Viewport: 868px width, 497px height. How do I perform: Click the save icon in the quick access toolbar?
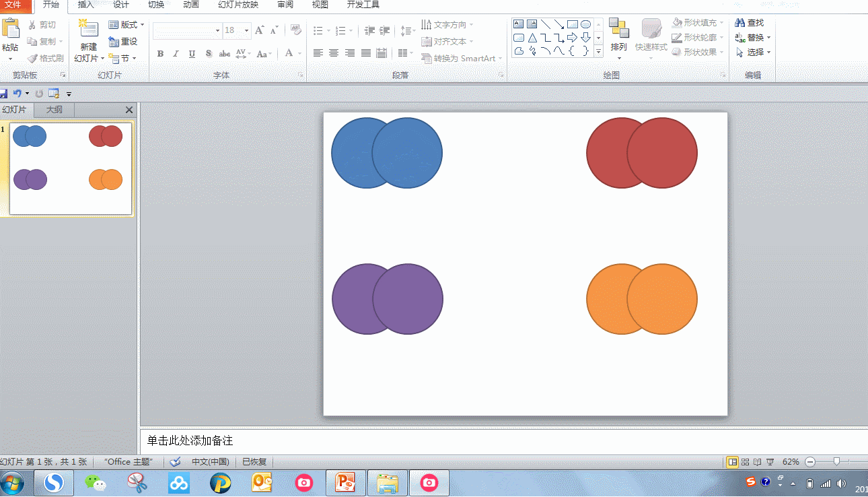click(3, 94)
